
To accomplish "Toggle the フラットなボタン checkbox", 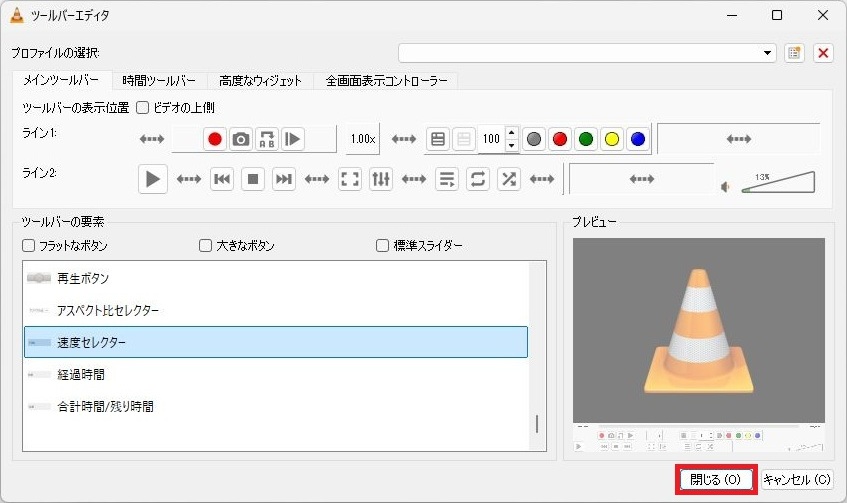I will coord(29,245).
